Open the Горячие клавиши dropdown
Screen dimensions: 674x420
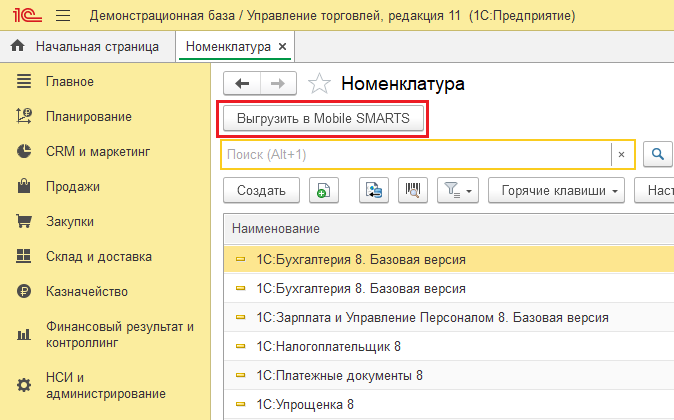coord(556,190)
